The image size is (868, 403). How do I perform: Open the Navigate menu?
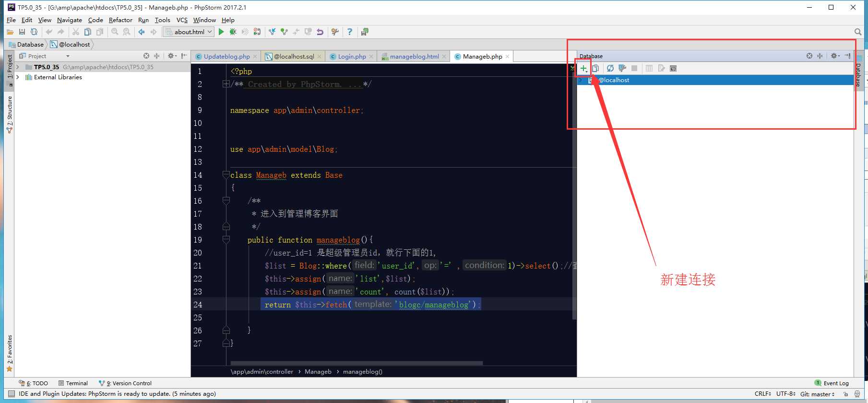coord(70,20)
